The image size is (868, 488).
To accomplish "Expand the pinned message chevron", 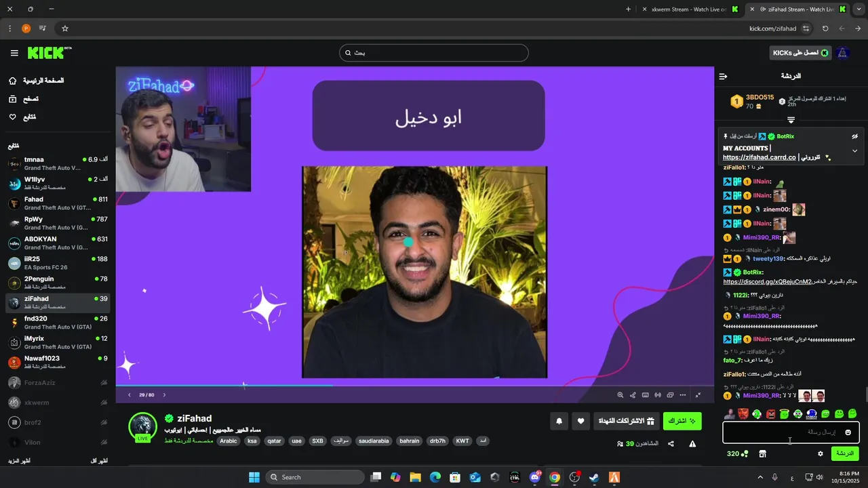I will pyautogui.click(x=854, y=150).
